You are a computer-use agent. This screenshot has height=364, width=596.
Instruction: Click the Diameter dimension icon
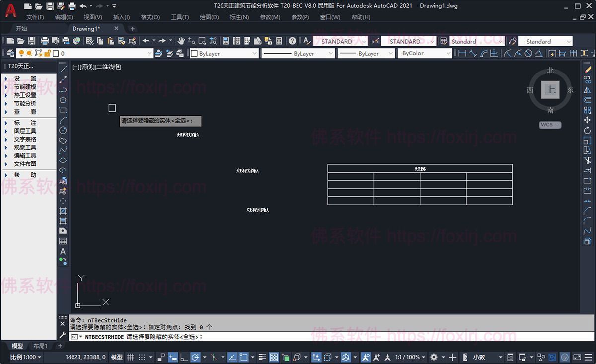click(528, 53)
